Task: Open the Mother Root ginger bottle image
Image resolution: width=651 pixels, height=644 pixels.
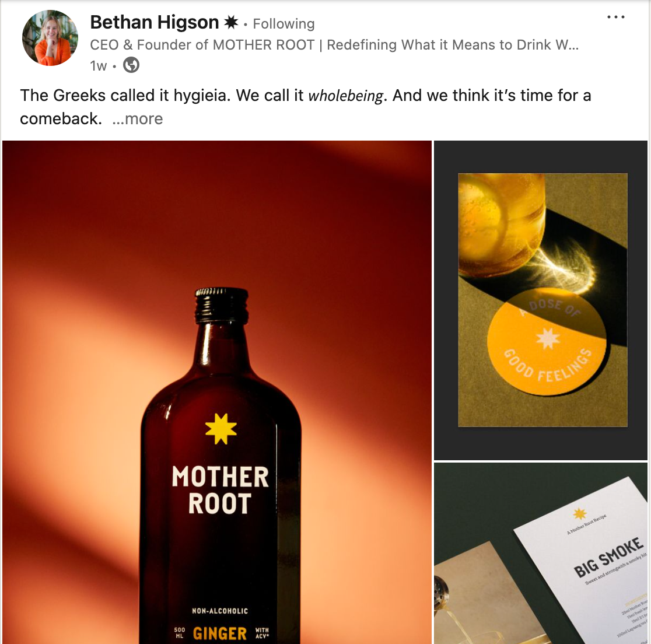Action: (217, 392)
